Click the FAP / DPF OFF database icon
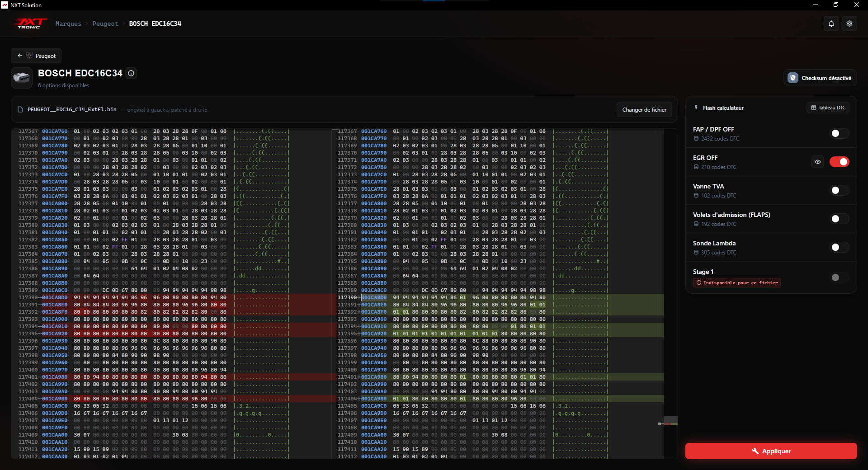This screenshot has height=470, width=868. pyautogui.click(x=696, y=139)
